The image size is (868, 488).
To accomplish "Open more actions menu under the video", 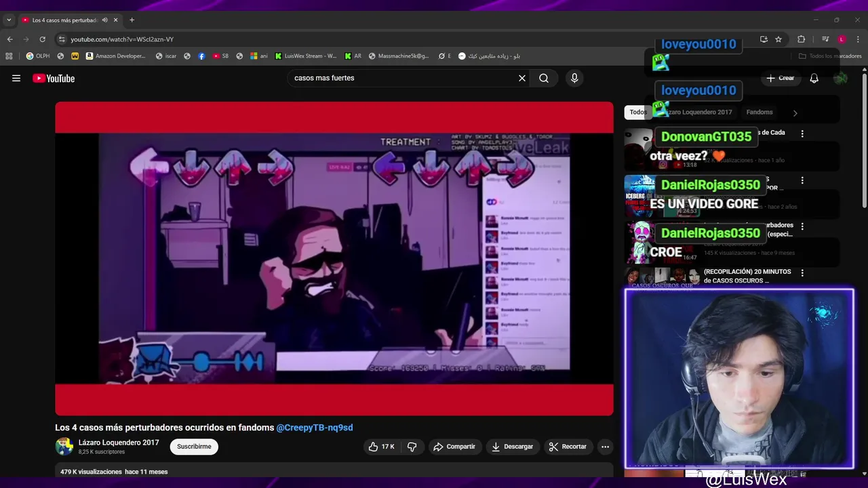I will [x=605, y=447].
